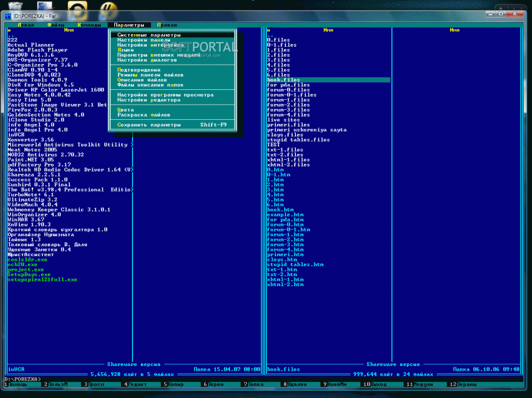Select 'XnView 1.90.3' folder
The image size is (532, 398).
coord(29,224)
